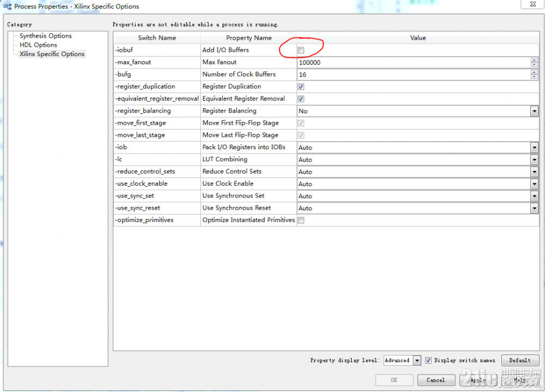Click the -equivalent_register_removal switch name cell
Screen dimensions: 545x392
tap(157, 99)
